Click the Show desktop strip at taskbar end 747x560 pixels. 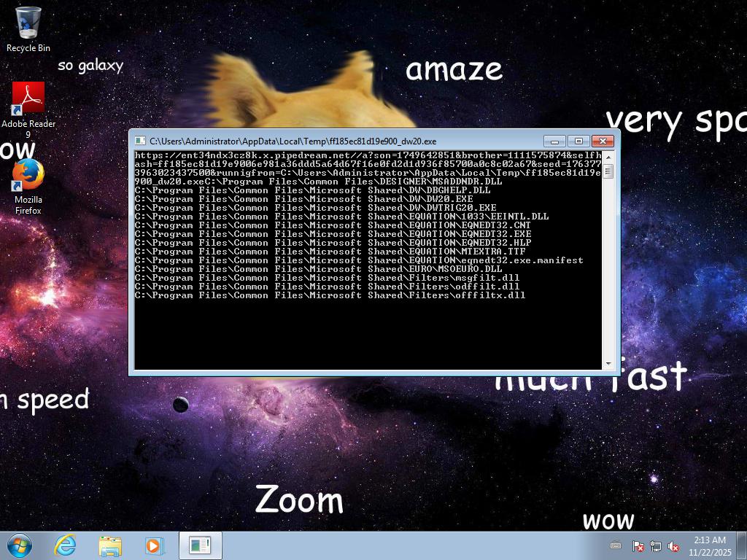pos(742,545)
